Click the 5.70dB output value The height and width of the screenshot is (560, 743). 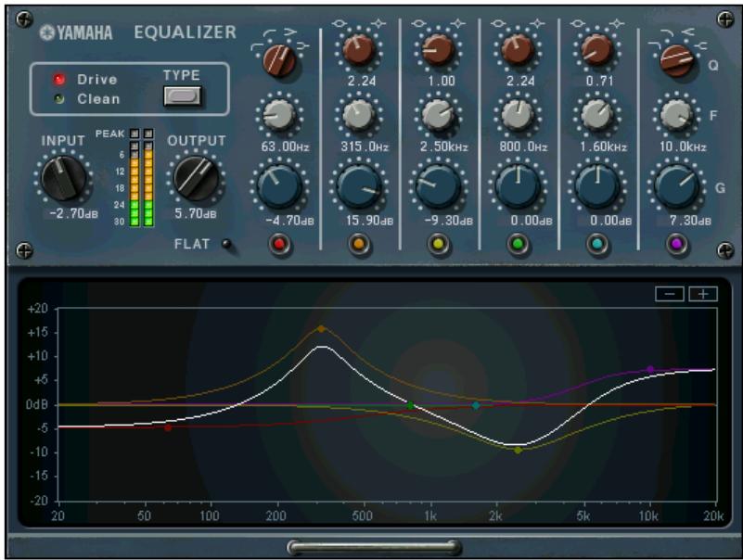[195, 213]
